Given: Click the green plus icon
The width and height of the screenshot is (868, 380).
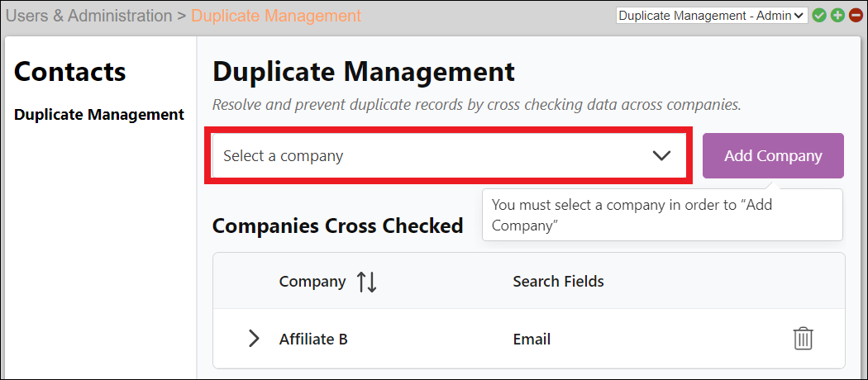Looking at the screenshot, I should click(x=837, y=16).
